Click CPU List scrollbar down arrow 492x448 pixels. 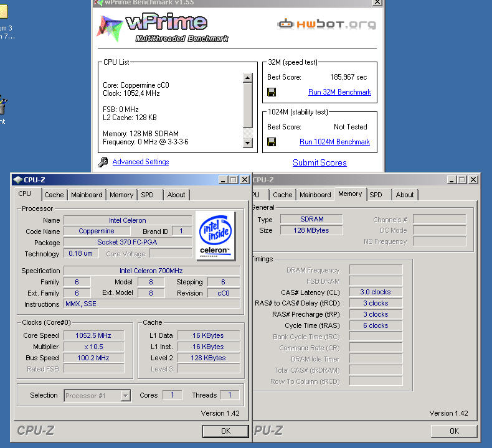pos(248,143)
